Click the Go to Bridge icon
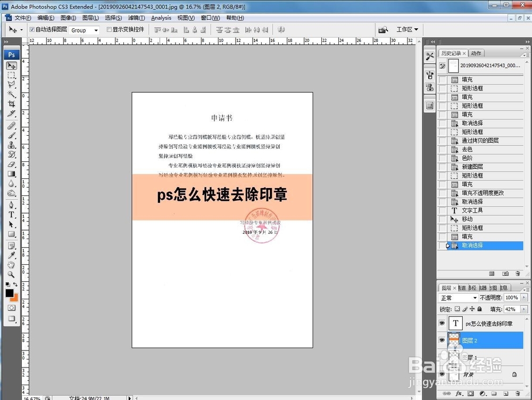The width and height of the screenshot is (532, 400). tap(383, 30)
